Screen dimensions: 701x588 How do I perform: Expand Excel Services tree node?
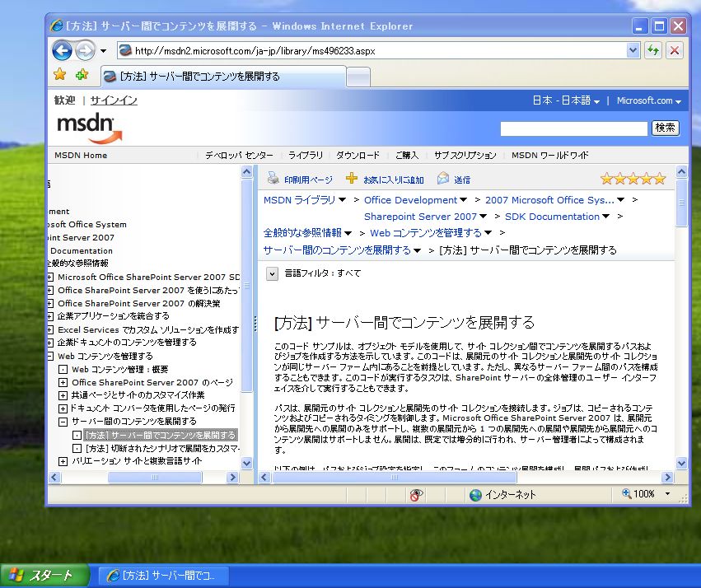50,329
